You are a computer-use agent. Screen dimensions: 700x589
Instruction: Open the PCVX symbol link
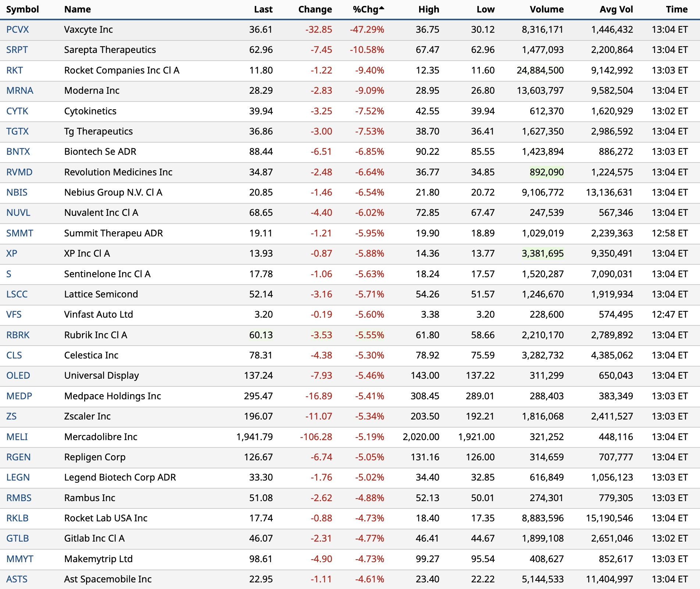coord(17,29)
